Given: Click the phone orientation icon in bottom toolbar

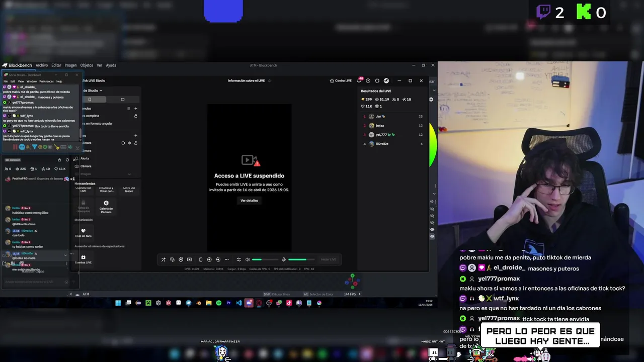Looking at the screenshot, I should pyautogui.click(x=201, y=259).
